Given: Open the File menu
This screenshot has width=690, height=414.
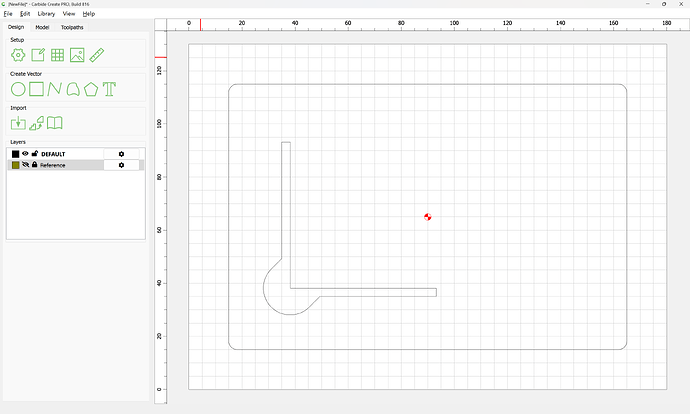Looking at the screenshot, I should tap(8, 14).
